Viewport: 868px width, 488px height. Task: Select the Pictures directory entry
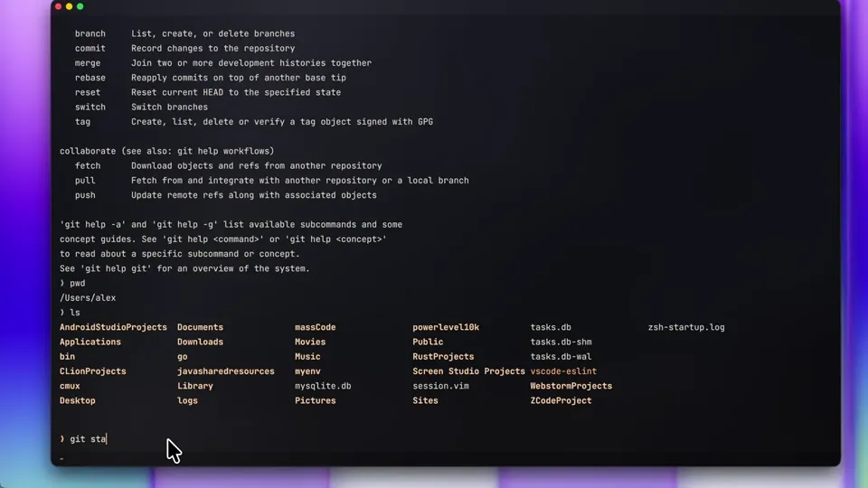(x=315, y=400)
